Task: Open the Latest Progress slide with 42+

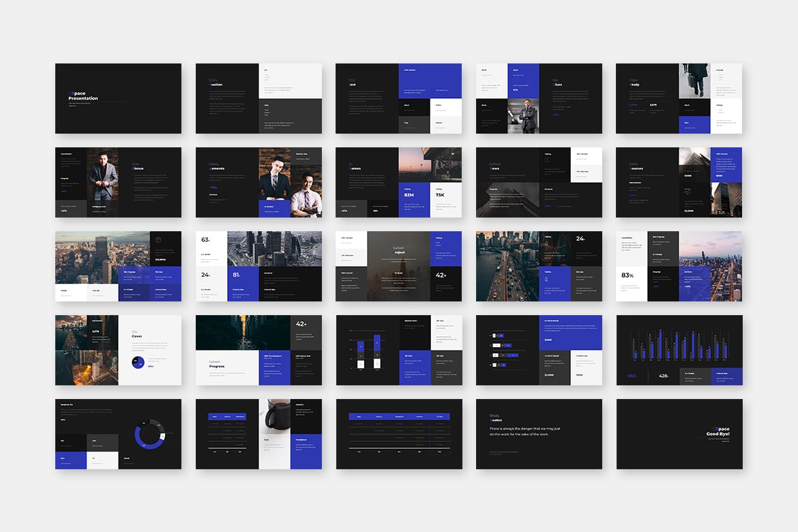Action: [x=258, y=350]
